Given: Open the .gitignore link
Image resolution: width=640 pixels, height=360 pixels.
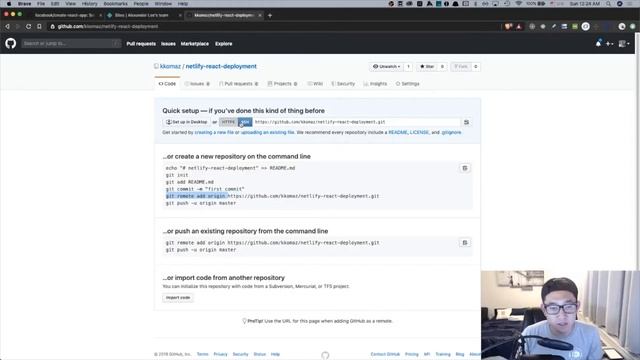Looking at the screenshot, I should 451,133.
